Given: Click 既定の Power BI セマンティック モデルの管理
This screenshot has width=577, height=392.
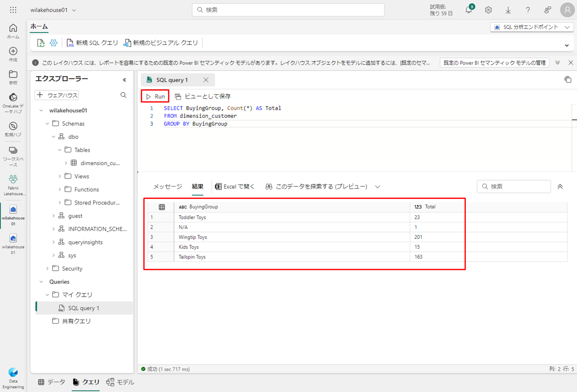Looking at the screenshot, I should click(495, 63).
